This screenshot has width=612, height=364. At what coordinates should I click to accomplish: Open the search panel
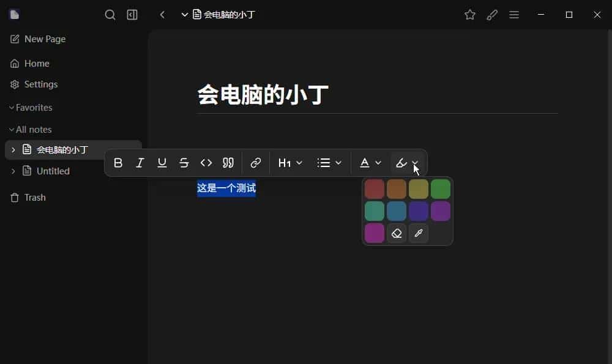pyautogui.click(x=110, y=15)
